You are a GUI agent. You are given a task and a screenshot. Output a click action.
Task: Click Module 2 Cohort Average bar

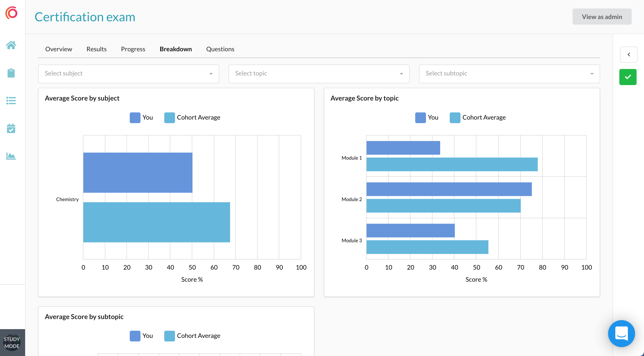click(x=443, y=206)
